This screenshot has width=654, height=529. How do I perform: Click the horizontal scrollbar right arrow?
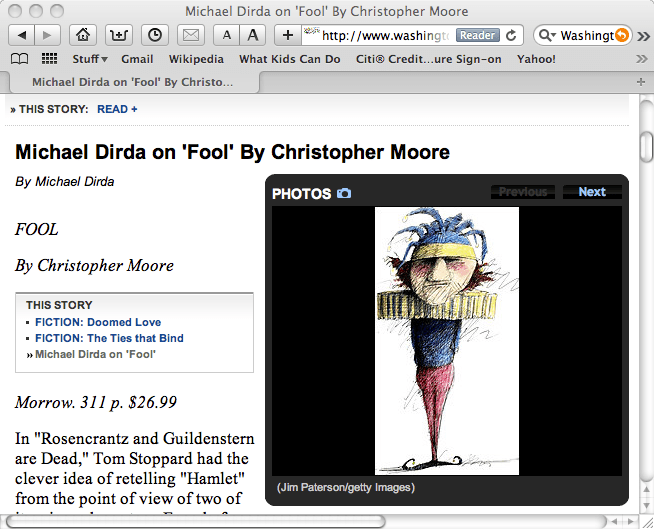pyautogui.click(x=630, y=521)
